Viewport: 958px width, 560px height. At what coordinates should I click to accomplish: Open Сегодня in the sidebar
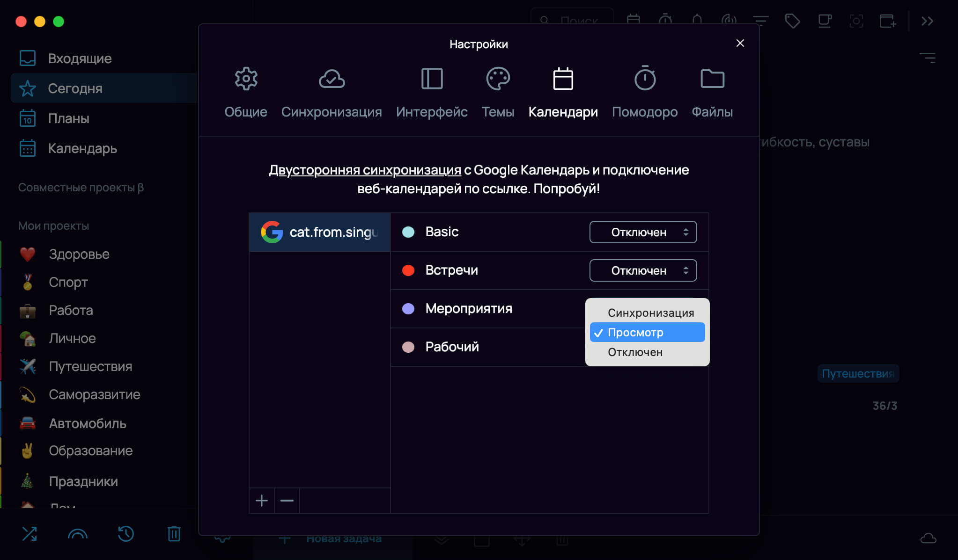(x=103, y=88)
